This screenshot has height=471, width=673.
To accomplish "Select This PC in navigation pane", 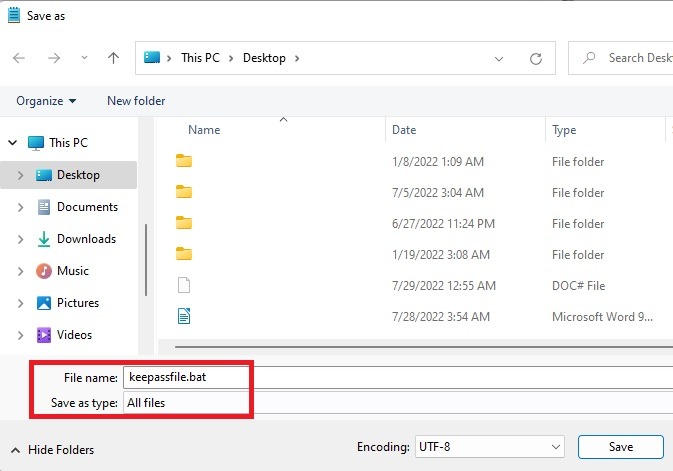I will click(68, 143).
